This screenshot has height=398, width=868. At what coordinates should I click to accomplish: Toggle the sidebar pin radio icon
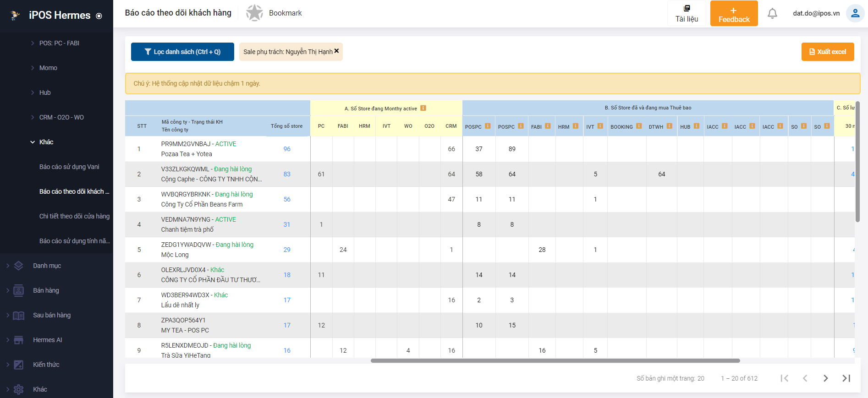pyautogui.click(x=99, y=16)
